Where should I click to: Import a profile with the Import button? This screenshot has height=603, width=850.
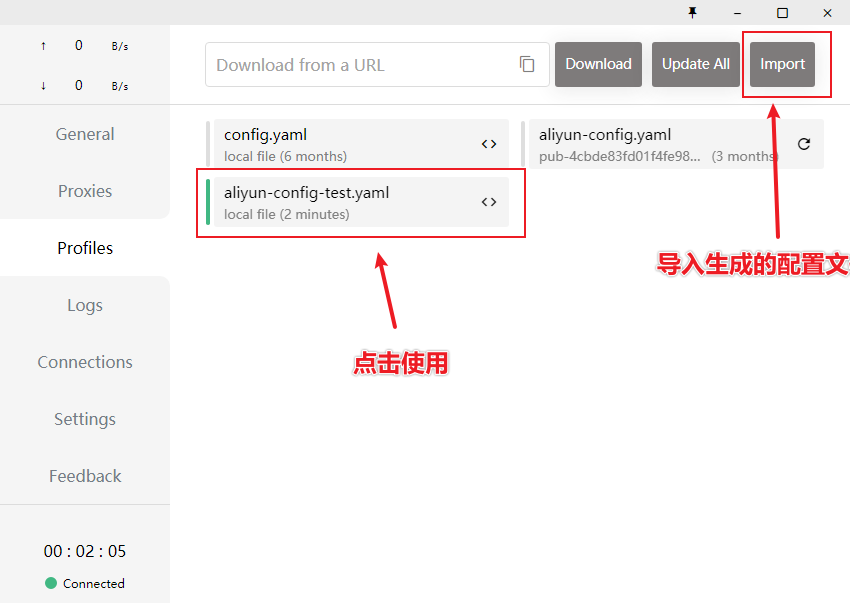[x=782, y=64]
